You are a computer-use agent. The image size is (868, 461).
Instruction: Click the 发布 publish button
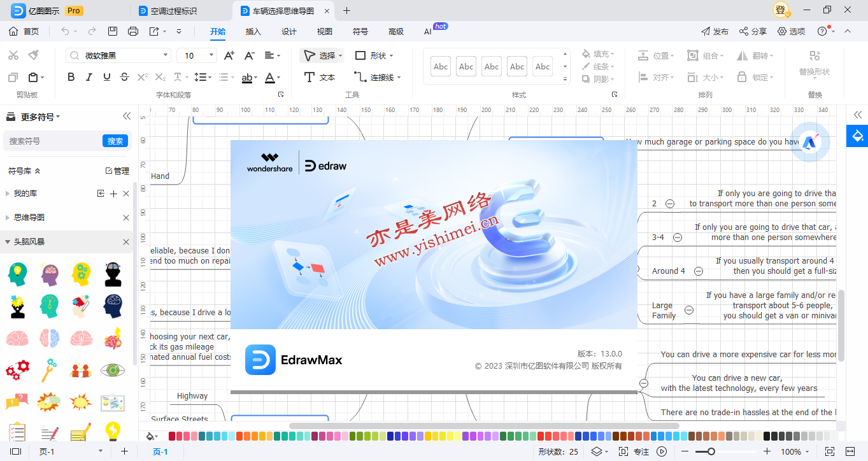(x=715, y=31)
